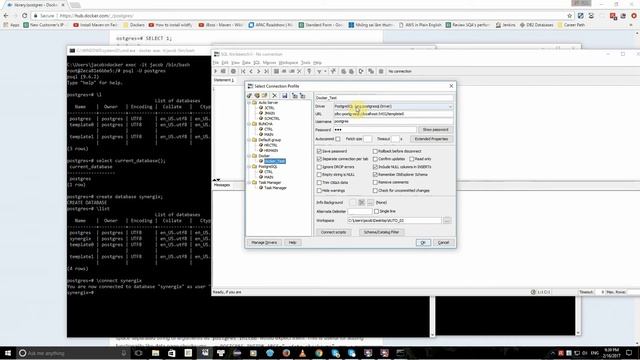Click the Previous row arrow icon
640x360 pixels.
click(x=251, y=71)
